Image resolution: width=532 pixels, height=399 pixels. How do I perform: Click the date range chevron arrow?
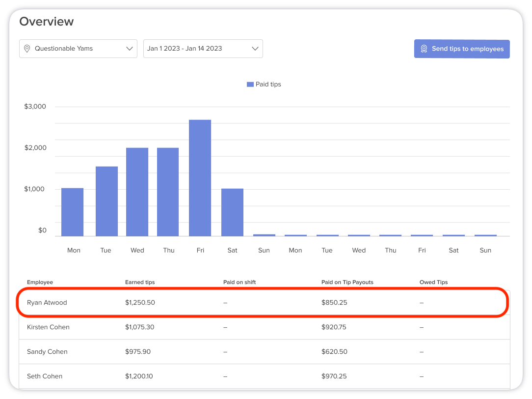click(x=255, y=49)
